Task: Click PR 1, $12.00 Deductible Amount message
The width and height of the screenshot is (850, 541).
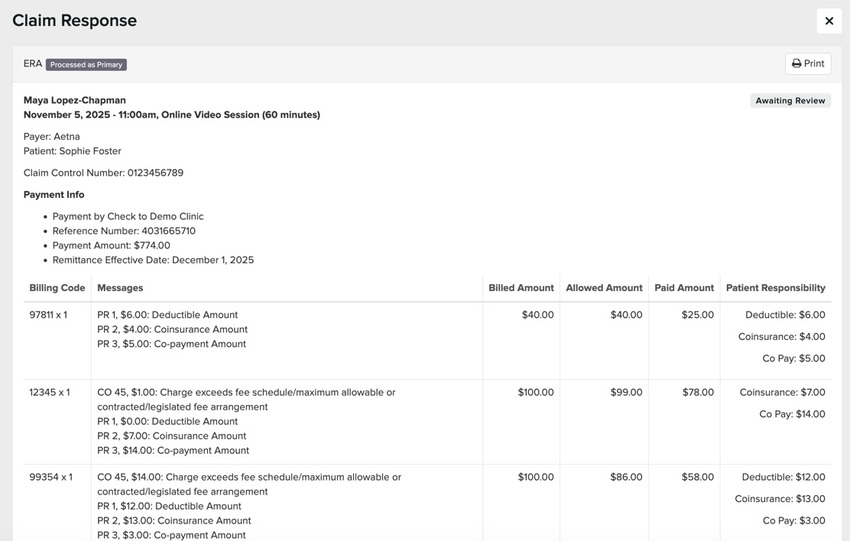Action: click(169, 506)
